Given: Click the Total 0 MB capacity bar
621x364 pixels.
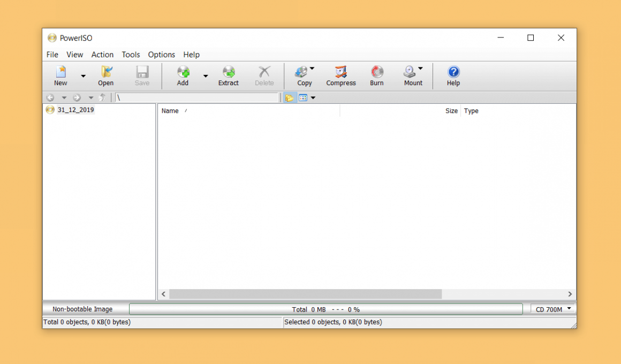Looking at the screenshot, I should tap(325, 309).
